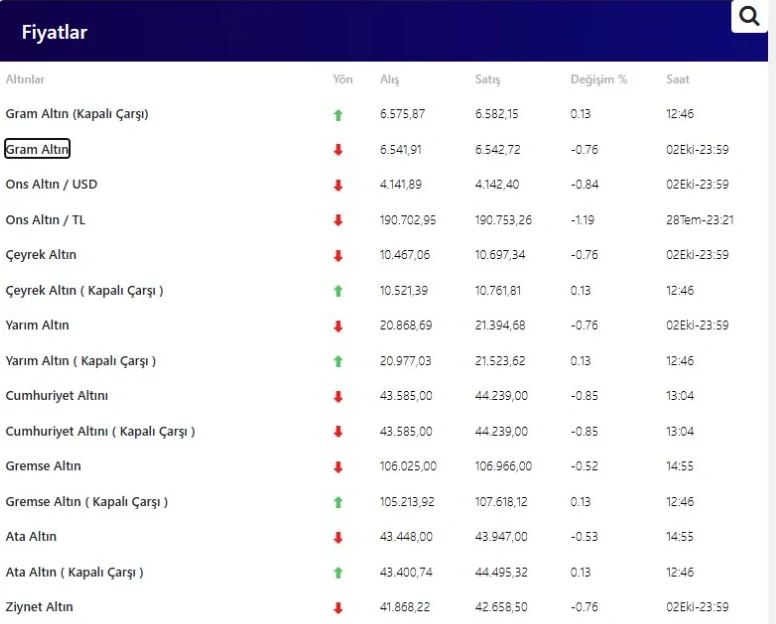This screenshot has height=624, width=776.
Task: Open the Yarım Altın link
Action: (37, 325)
